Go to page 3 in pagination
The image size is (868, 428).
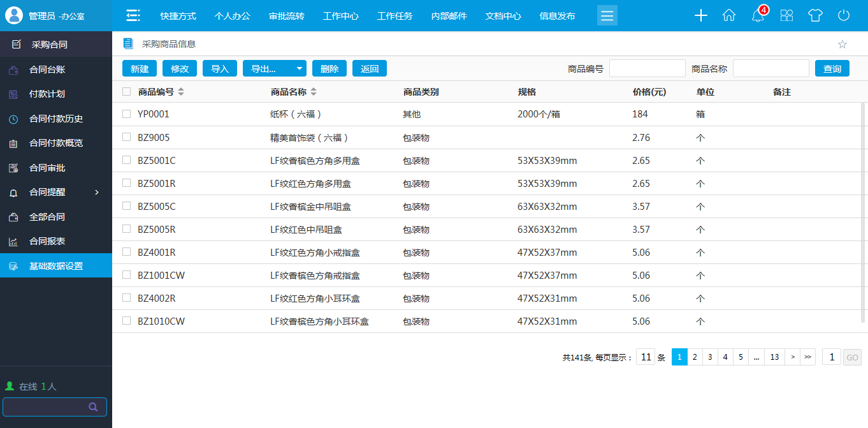[709, 357]
